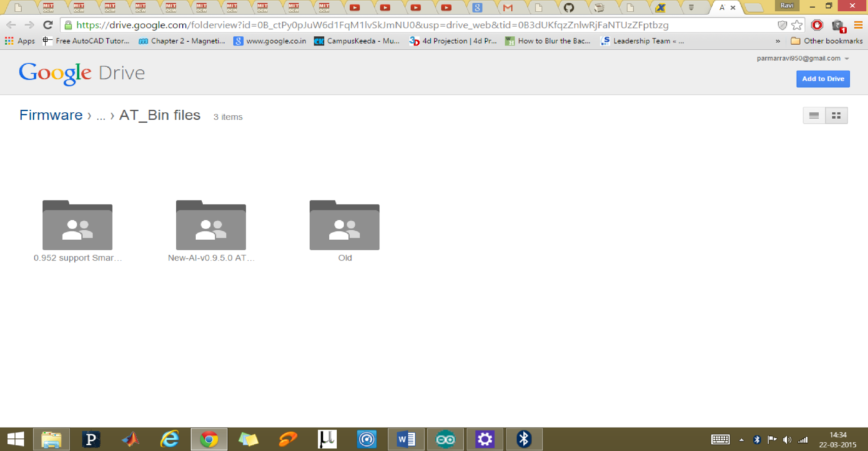Expand the collapsed '...' breadcrumb path

point(101,116)
